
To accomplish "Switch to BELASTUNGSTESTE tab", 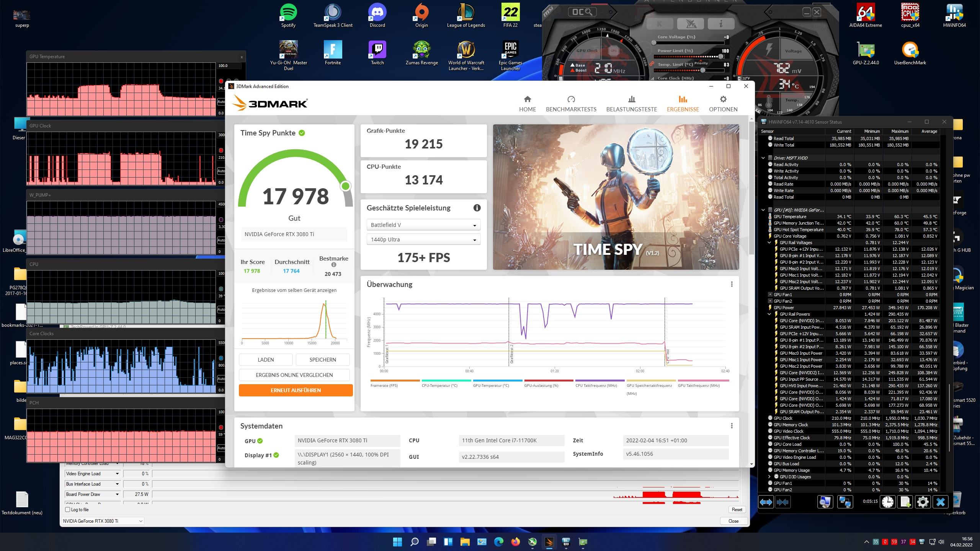I will (631, 104).
